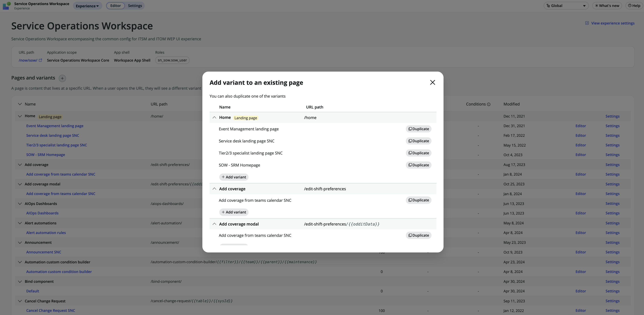This screenshot has height=315, width=644.
Task: Open Automation custom condition builder variant link
Action: coord(59,272)
